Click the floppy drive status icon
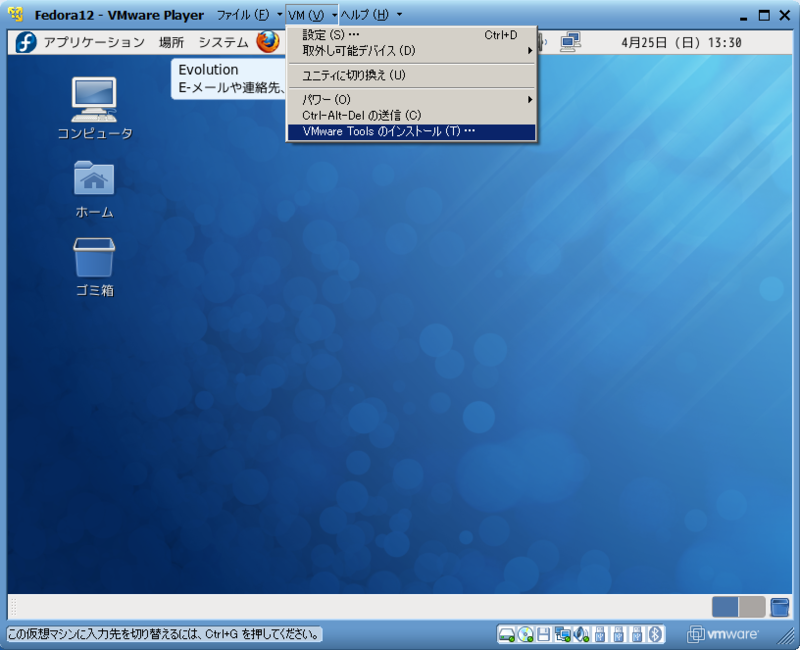The width and height of the screenshot is (800, 650). pyautogui.click(x=543, y=634)
